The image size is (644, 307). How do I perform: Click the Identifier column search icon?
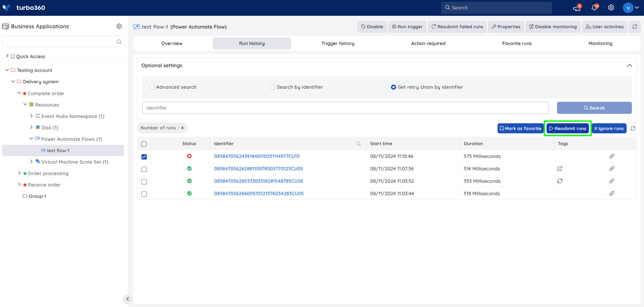[358, 144]
